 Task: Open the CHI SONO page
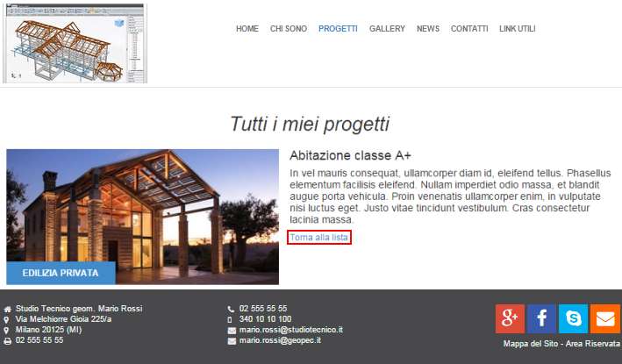289,29
